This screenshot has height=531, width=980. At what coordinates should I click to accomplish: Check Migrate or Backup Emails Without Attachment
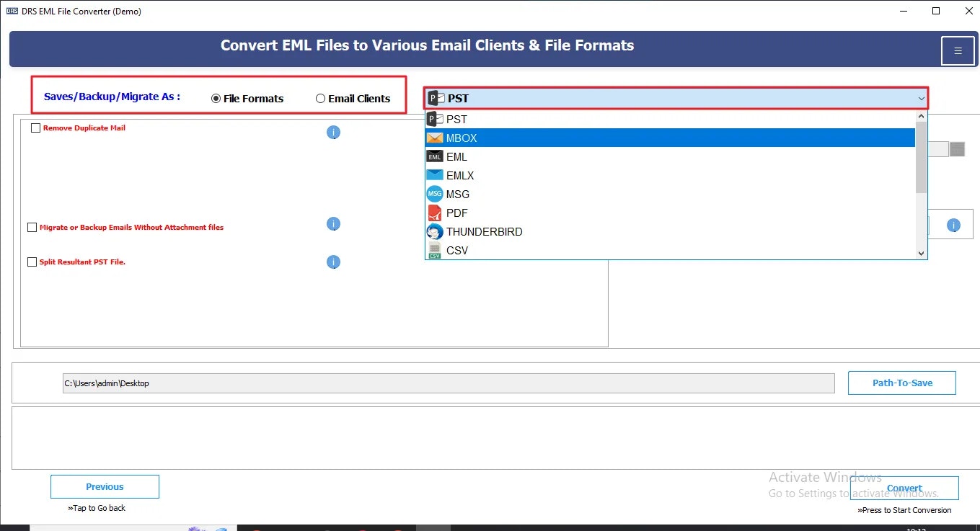coord(32,227)
